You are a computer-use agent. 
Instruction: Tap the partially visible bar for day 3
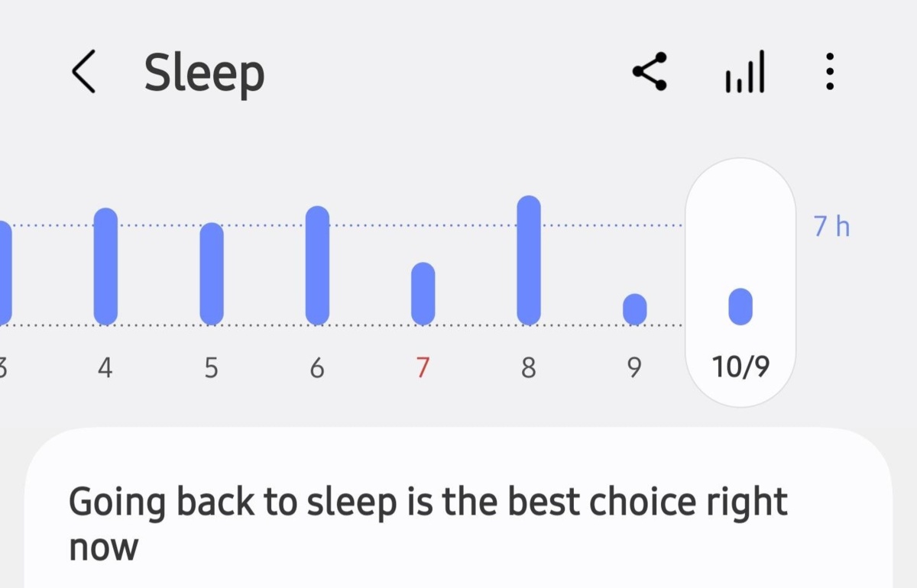4,272
